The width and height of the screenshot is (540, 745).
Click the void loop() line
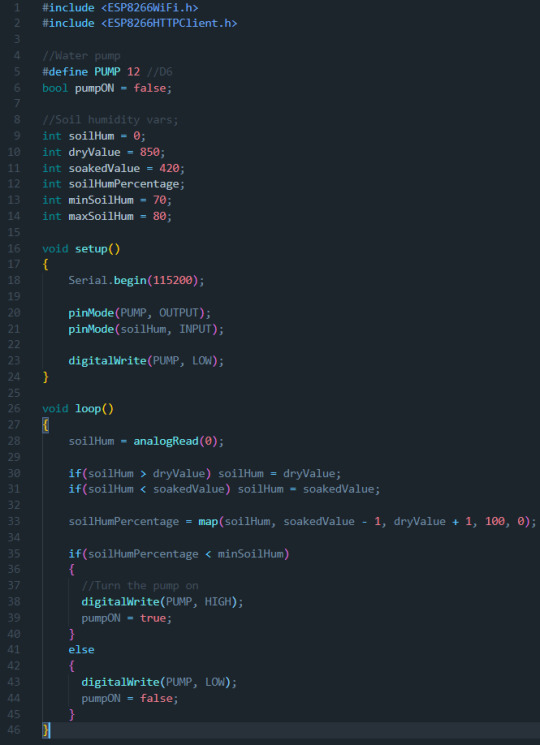[78, 409]
